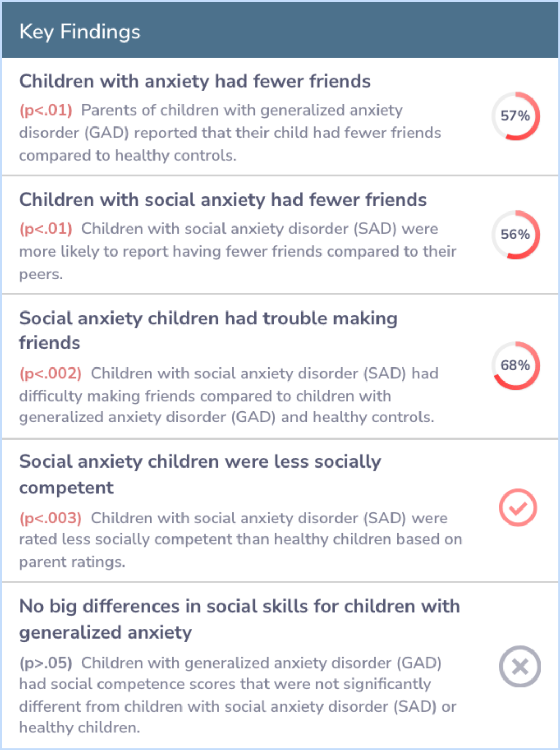
Task: Click the 57% progress ring
Action: (x=515, y=116)
